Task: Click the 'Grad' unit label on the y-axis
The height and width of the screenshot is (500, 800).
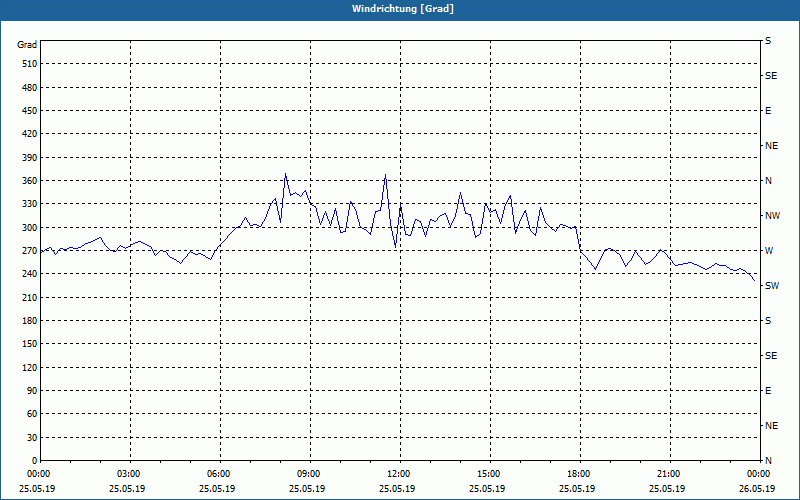Action: (27, 45)
